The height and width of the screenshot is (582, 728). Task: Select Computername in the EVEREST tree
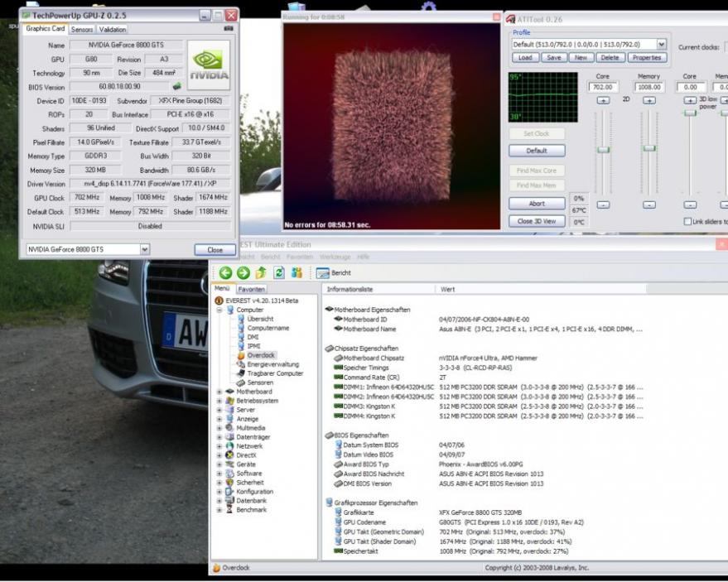[268, 328]
